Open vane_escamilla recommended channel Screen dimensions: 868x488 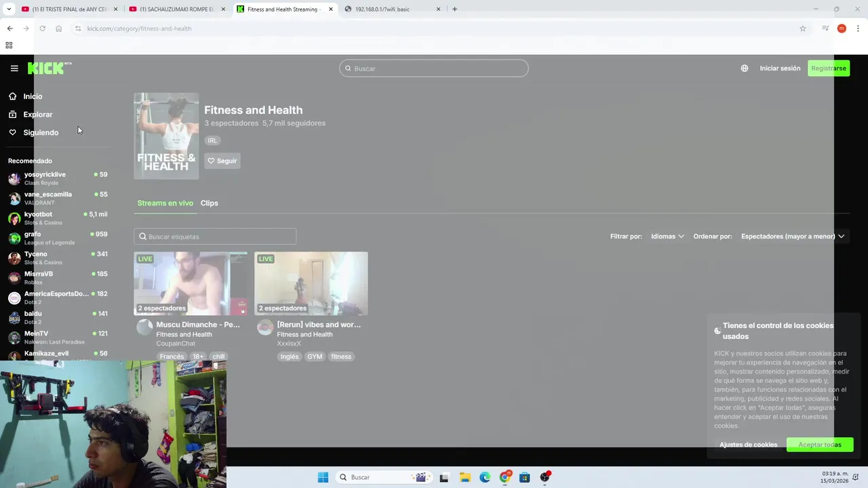[x=58, y=198]
